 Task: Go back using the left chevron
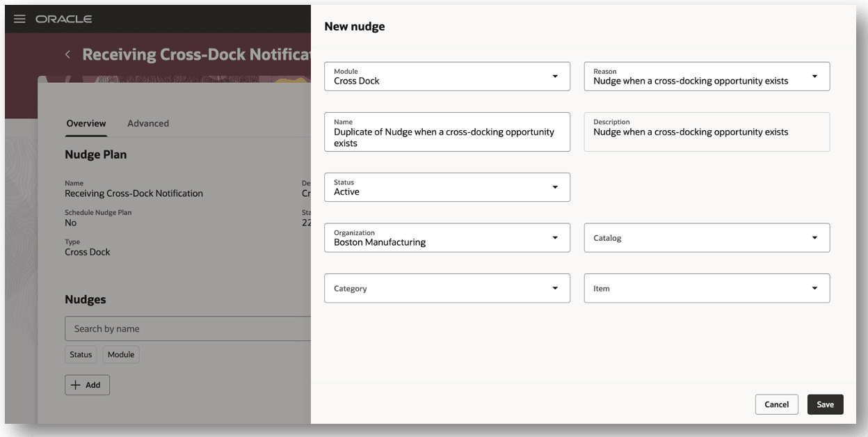[67, 54]
